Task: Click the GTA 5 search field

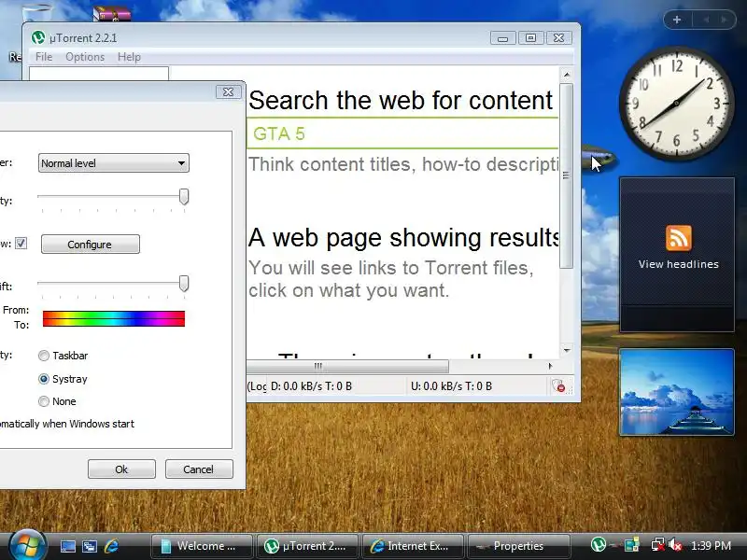Action: pyautogui.click(x=402, y=133)
